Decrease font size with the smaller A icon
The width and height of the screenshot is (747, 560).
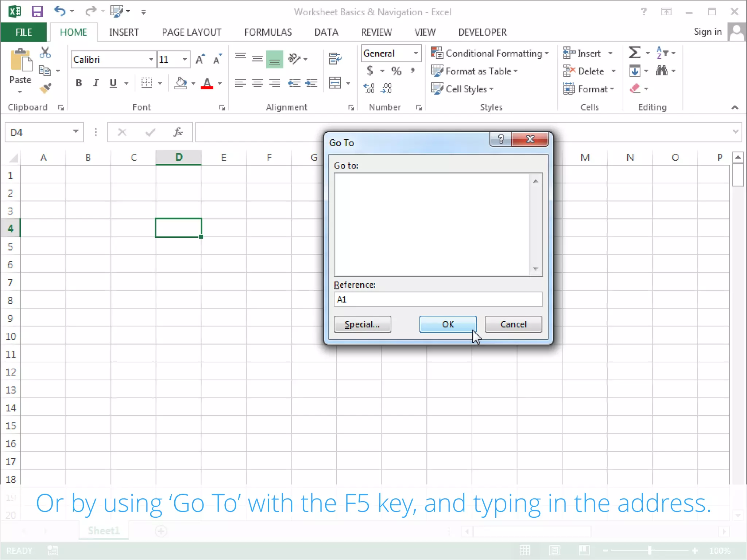pos(217,59)
